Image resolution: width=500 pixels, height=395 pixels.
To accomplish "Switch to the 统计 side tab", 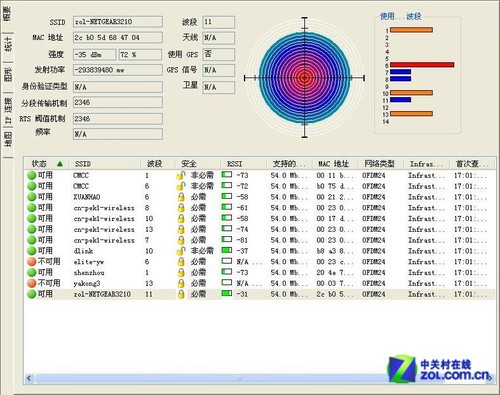I will 8,44.
